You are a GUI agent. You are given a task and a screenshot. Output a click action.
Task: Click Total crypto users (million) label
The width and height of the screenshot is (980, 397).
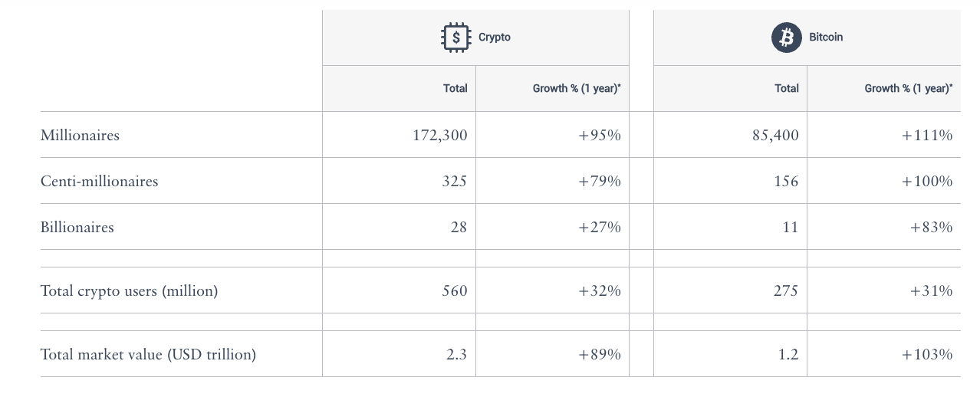click(129, 291)
